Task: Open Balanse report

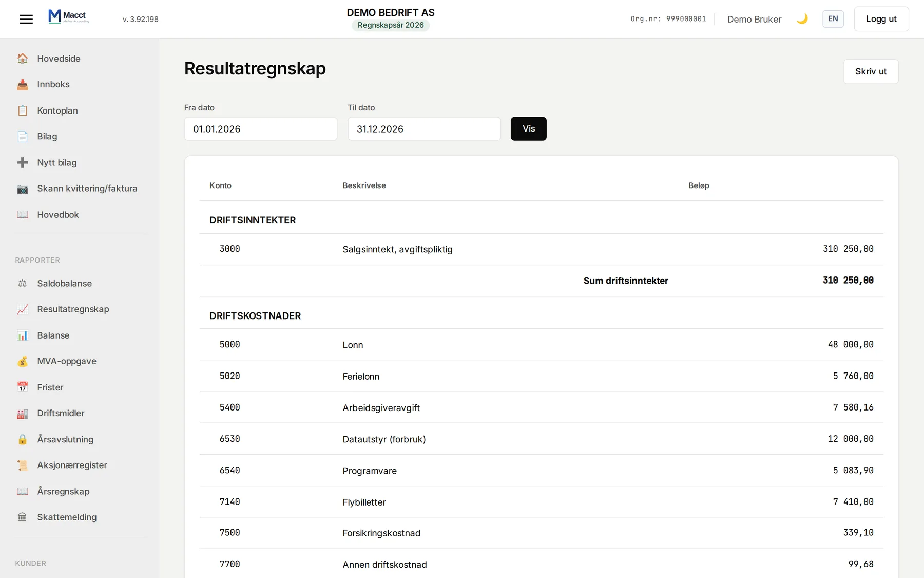Action: pos(53,335)
